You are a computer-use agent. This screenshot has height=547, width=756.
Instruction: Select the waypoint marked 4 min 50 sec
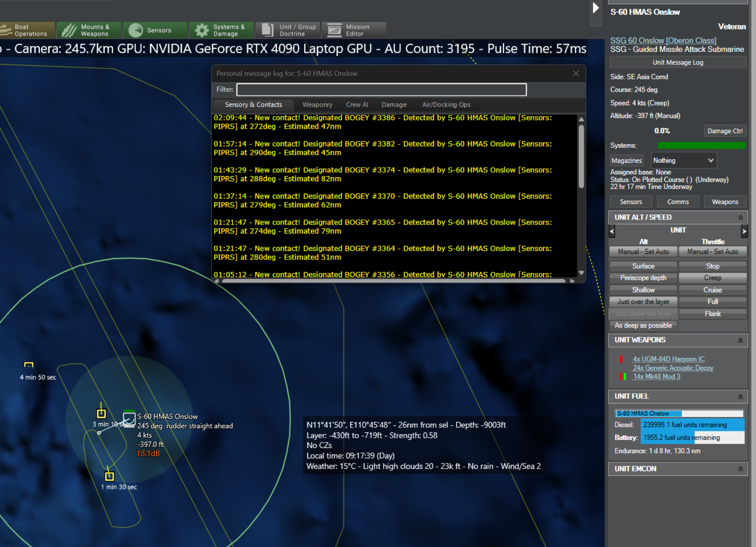click(29, 365)
